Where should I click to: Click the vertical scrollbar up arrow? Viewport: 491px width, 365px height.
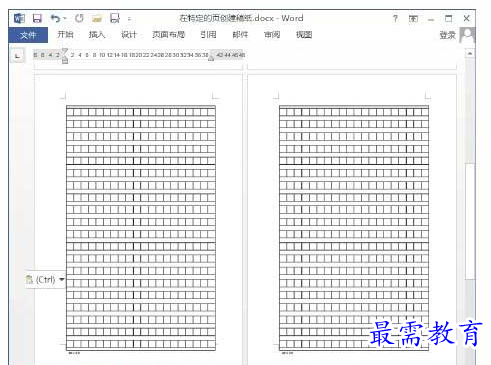click(470, 53)
